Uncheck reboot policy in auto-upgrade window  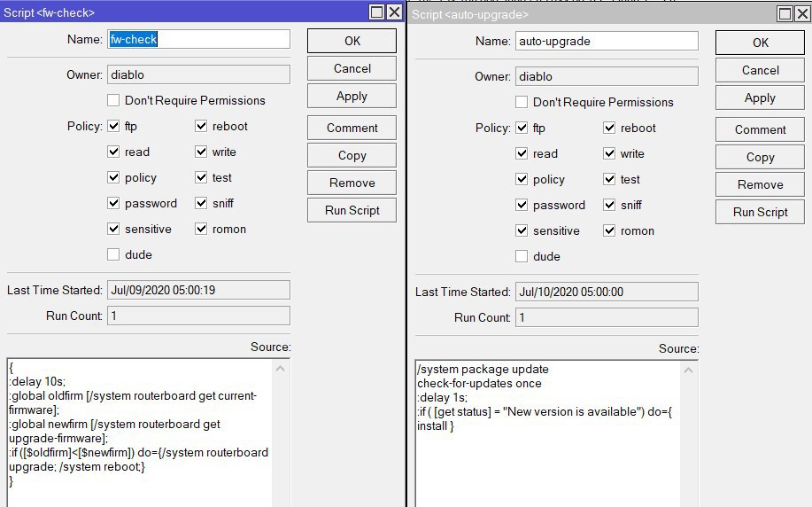pos(609,128)
